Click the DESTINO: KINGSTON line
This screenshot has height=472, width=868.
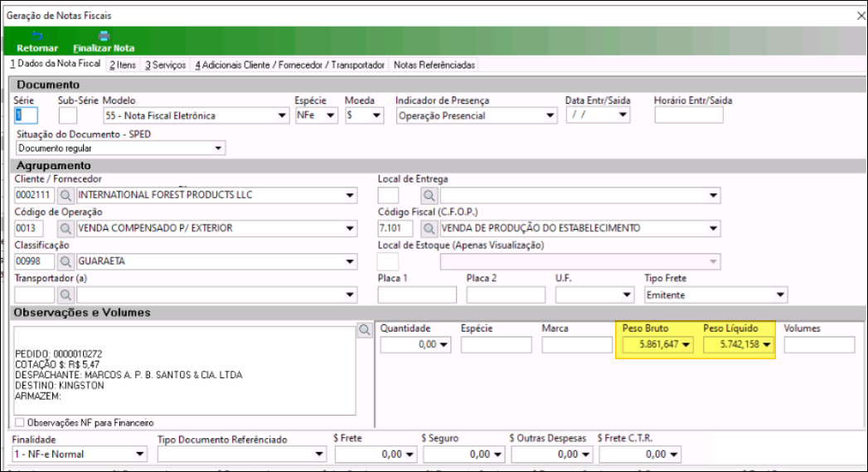point(60,386)
